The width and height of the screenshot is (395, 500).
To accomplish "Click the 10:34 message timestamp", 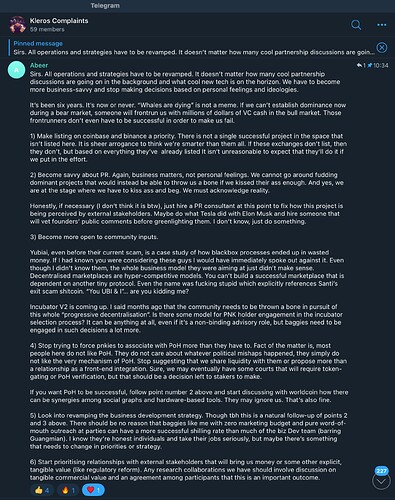I will click(381, 65).
